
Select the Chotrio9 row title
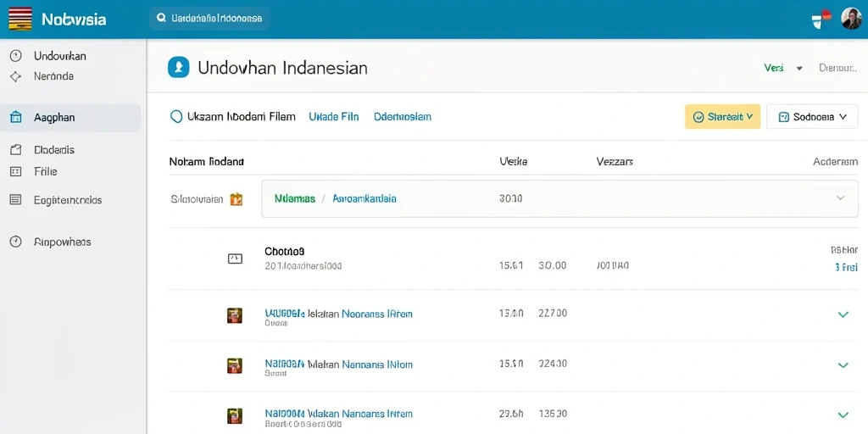click(x=285, y=251)
